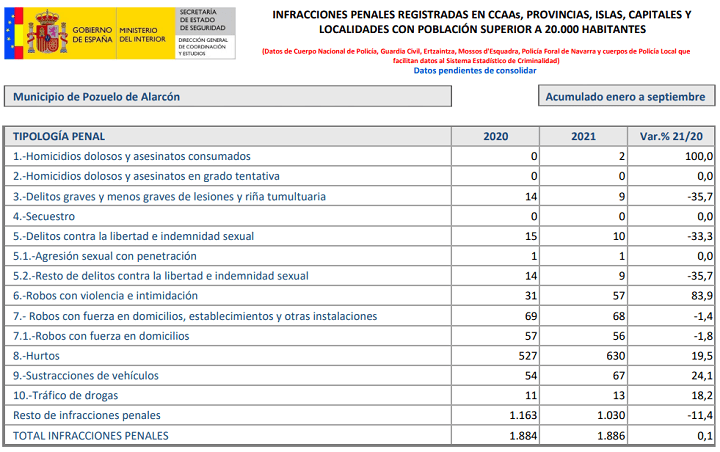Click the 2020 value '1.163'
Image resolution: width=720 pixels, height=452 pixels.
[x=523, y=415]
